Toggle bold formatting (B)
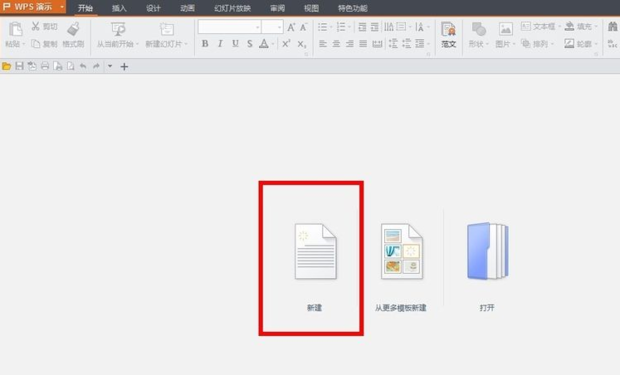The height and width of the screenshot is (375, 620). pos(205,44)
